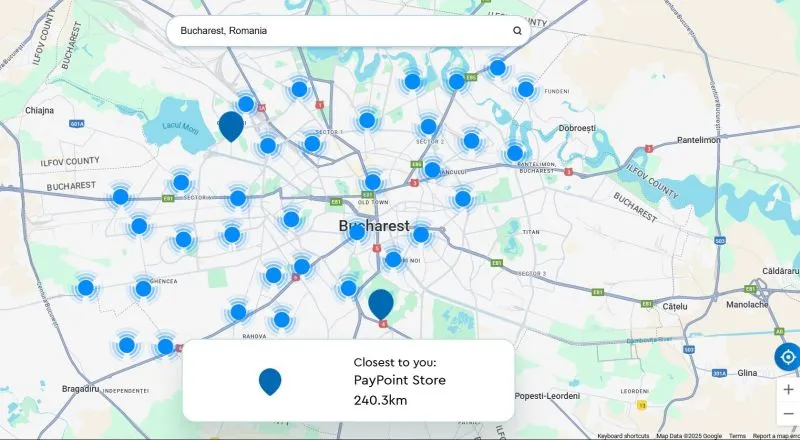
Task: Select the dark pin near Lacul Morii
Action: [x=231, y=126]
